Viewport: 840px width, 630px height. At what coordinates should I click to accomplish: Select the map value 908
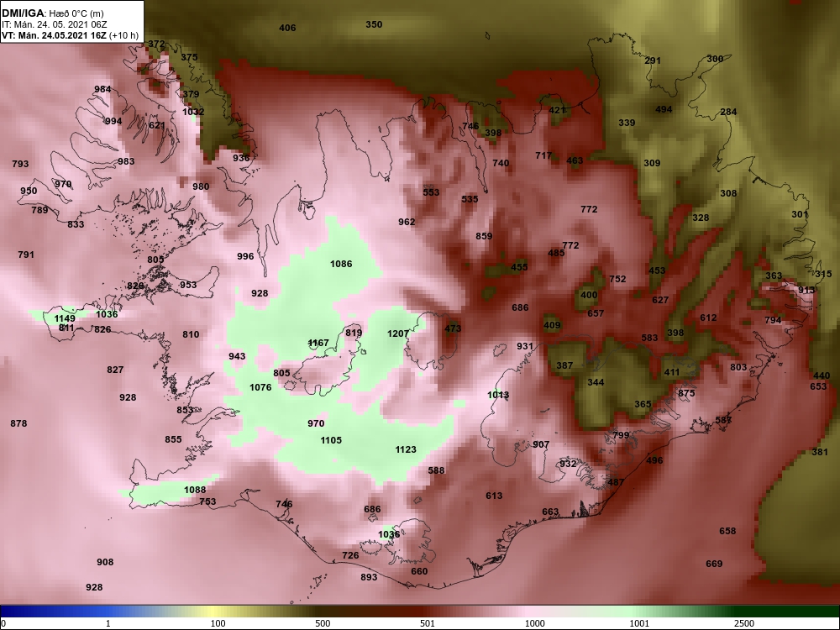105,563
